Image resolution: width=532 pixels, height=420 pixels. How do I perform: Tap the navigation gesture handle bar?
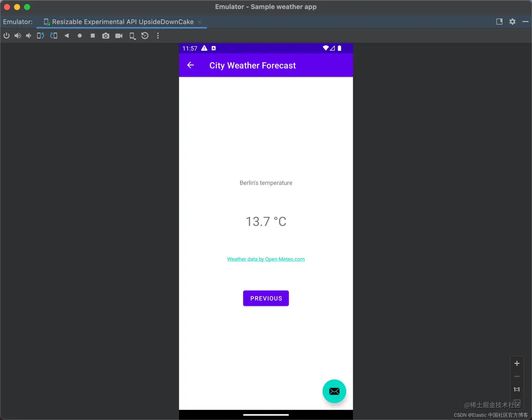[266, 415]
